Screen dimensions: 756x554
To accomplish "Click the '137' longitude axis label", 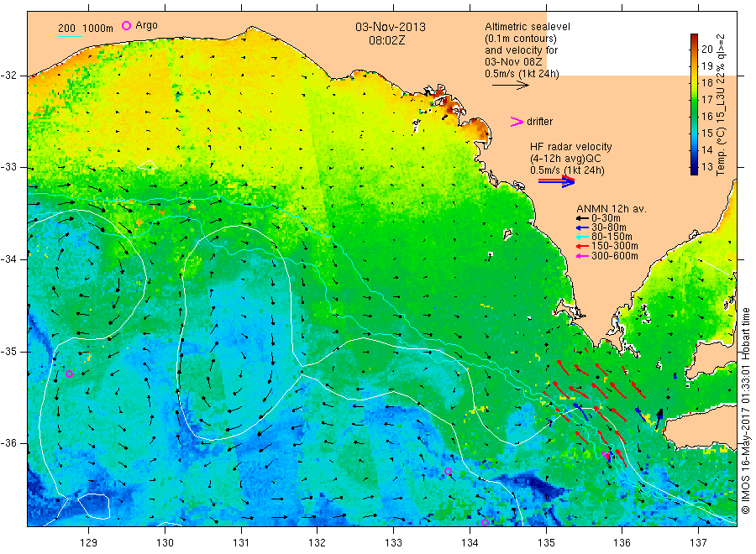I will pos(698,543).
